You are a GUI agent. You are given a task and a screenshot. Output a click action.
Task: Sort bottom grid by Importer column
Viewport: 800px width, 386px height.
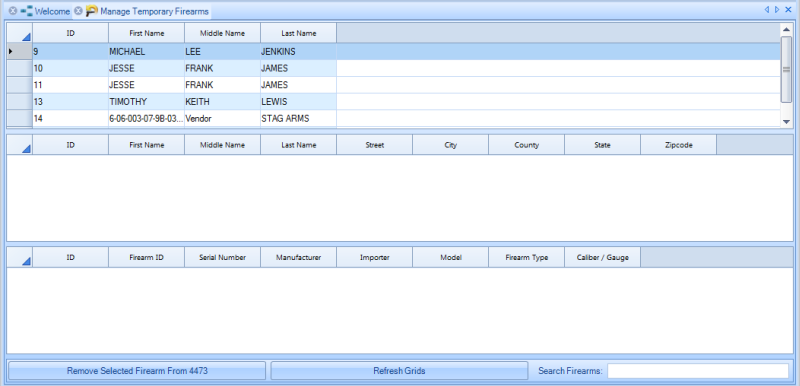coord(374,257)
